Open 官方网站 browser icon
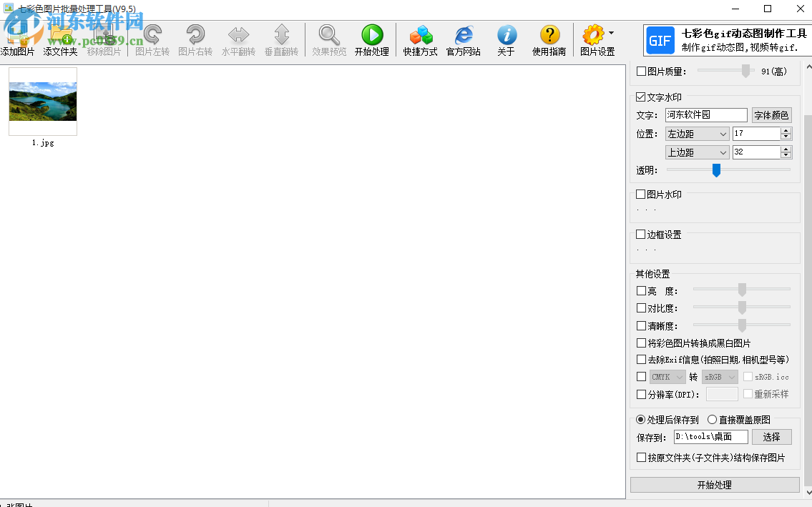 (464, 35)
